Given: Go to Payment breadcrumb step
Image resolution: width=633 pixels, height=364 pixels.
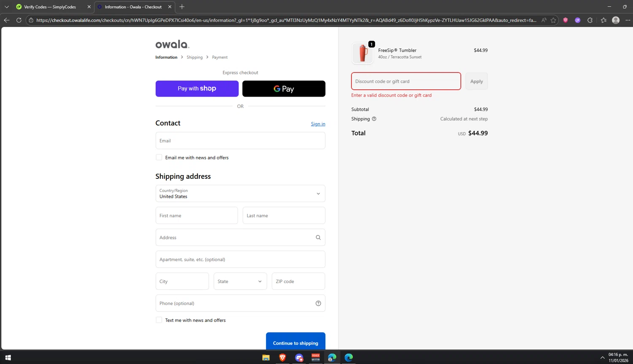Looking at the screenshot, I should tap(219, 57).
